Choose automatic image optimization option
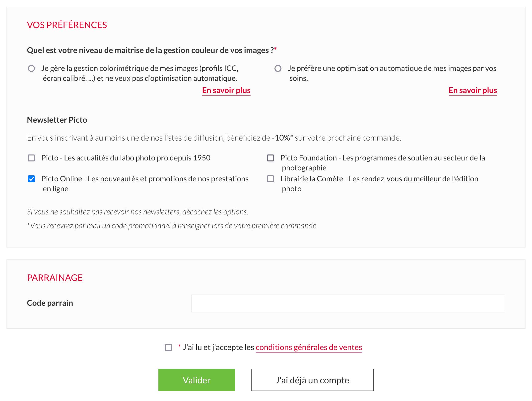This screenshot has height=401, width=532. (278, 68)
